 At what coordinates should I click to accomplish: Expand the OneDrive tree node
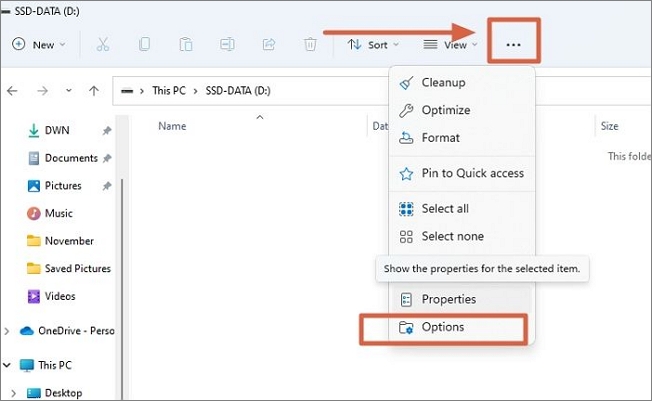click(9, 332)
